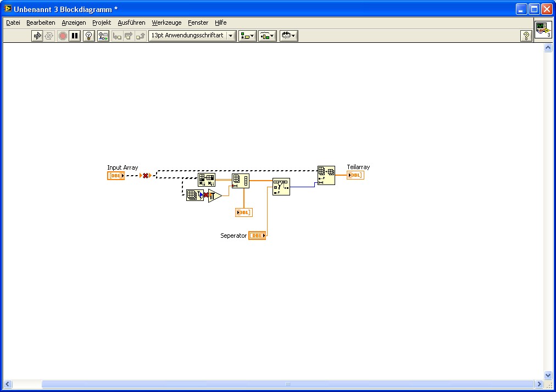The width and height of the screenshot is (556, 392).
Task: Click the VI connector icon in corner
Action: click(543, 30)
